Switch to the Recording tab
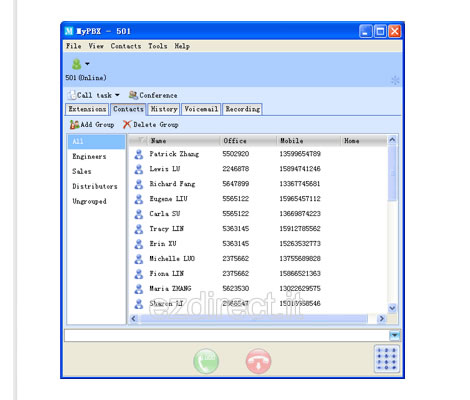 (x=242, y=109)
